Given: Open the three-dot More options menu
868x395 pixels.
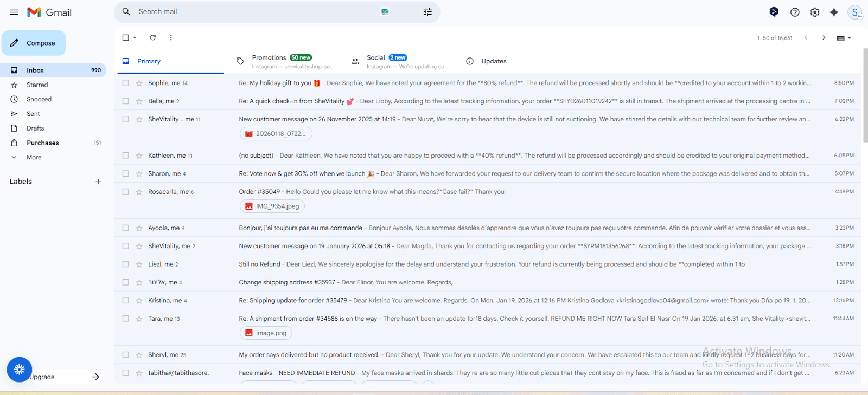Looking at the screenshot, I should 171,37.
